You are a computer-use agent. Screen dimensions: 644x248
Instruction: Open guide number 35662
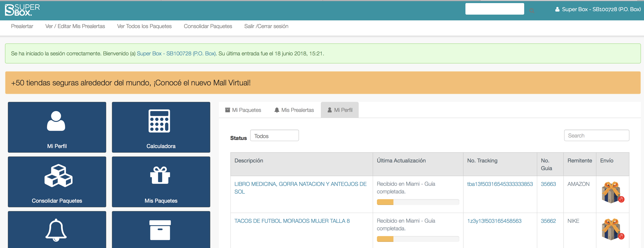pos(548,221)
